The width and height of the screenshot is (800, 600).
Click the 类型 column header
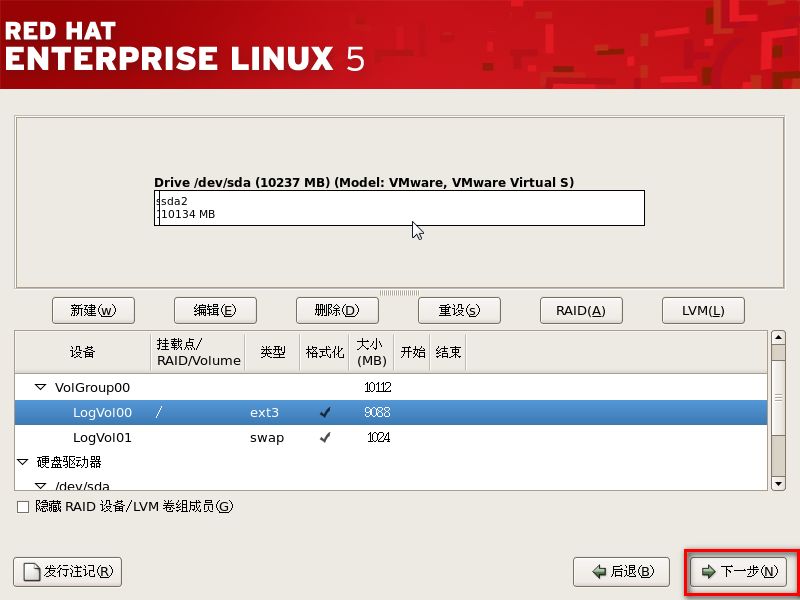click(x=272, y=352)
